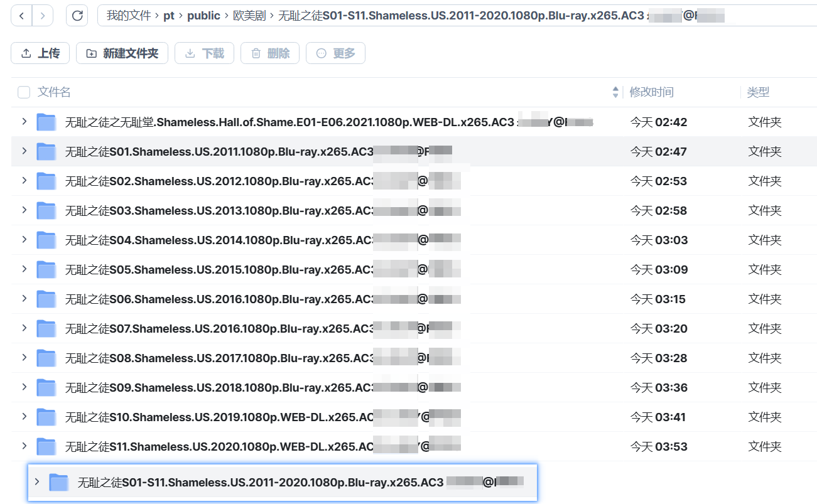817x504 pixels.
Task: Open folder 无耻之徒之无耻堂 Hall.of.Shame E01-E06
Action: (x=329, y=122)
